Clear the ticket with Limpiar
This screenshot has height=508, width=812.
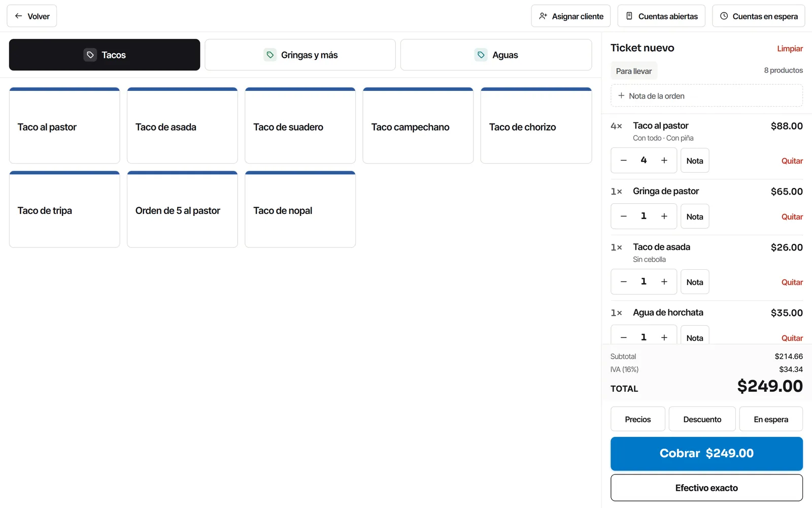click(790, 49)
